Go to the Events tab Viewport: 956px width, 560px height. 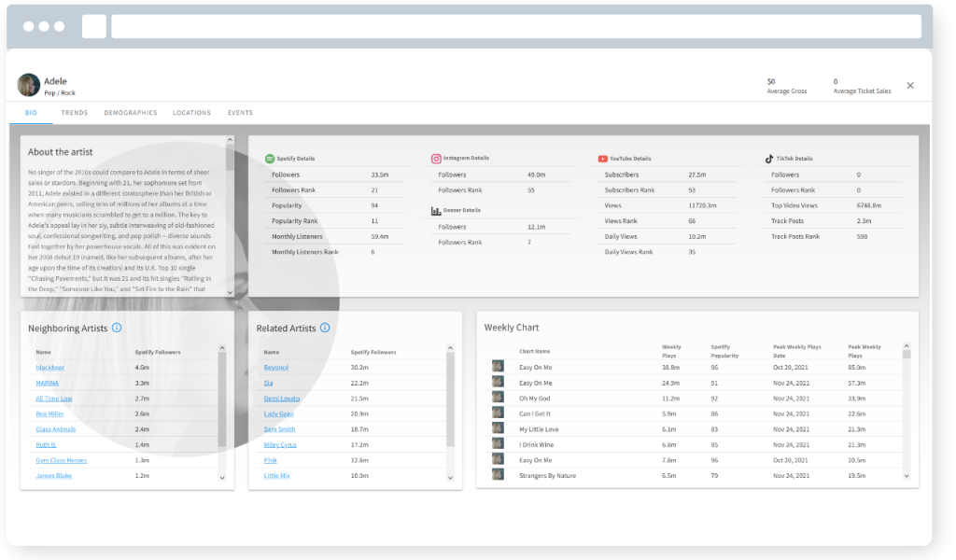tap(240, 113)
